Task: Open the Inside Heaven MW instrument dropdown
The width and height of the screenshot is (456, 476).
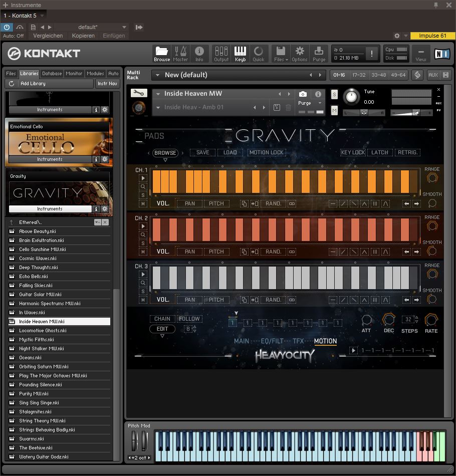Action: tap(158, 94)
